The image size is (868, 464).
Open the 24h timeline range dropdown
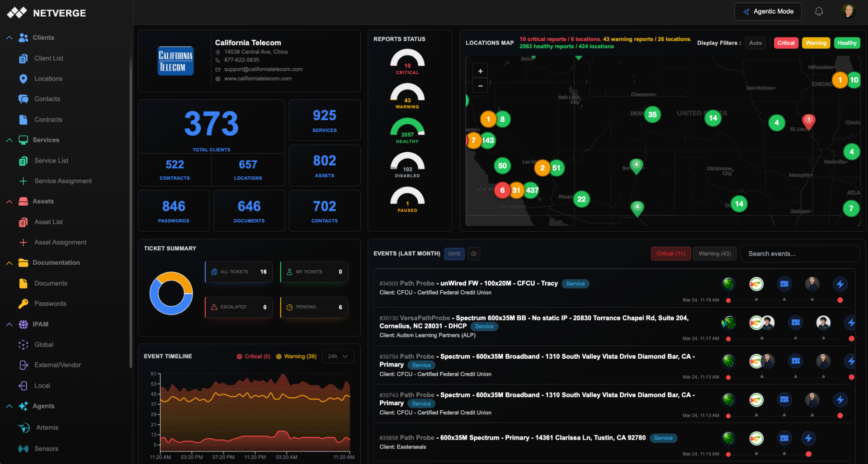338,356
